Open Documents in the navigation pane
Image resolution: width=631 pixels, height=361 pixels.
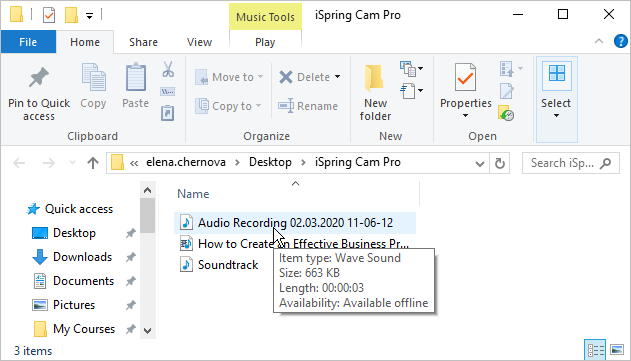pyautogui.click(x=73, y=281)
